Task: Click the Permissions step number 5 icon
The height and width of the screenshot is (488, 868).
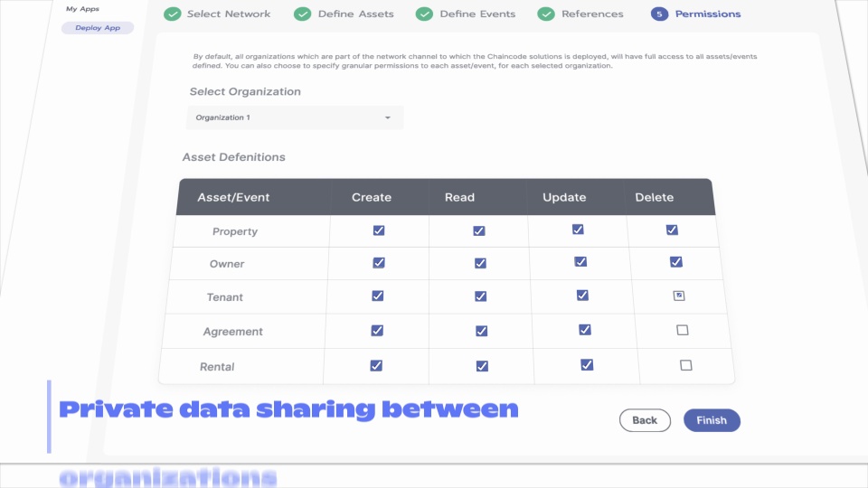Action: [x=659, y=14]
